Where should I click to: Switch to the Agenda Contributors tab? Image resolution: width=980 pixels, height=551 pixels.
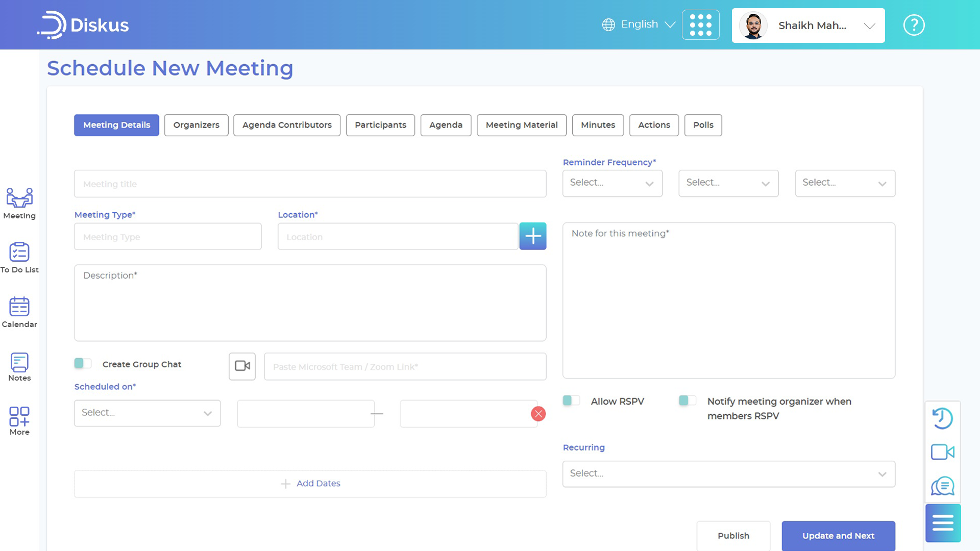(287, 125)
